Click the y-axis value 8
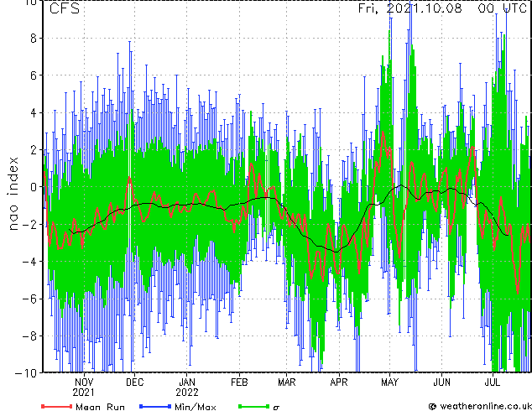532x411 pixels. [x=34, y=39]
